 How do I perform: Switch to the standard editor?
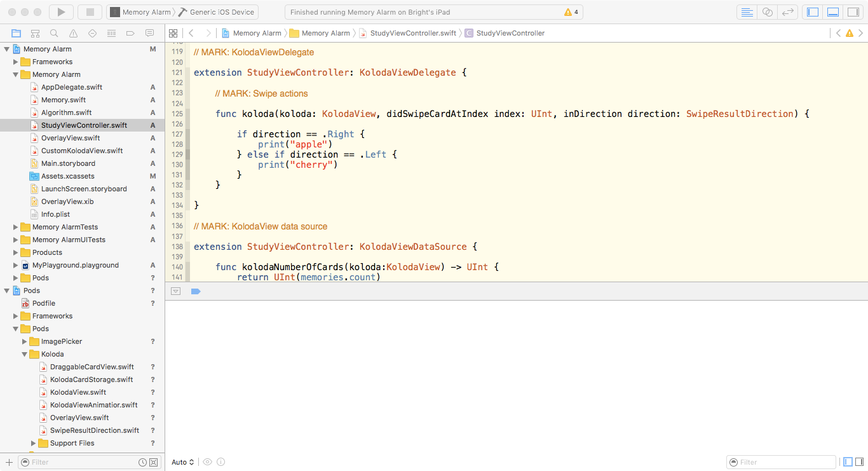click(x=747, y=12)
